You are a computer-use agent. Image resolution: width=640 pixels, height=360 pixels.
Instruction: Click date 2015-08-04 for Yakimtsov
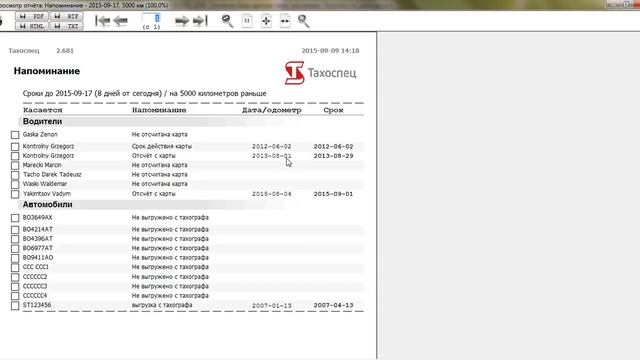pos(272,194)
